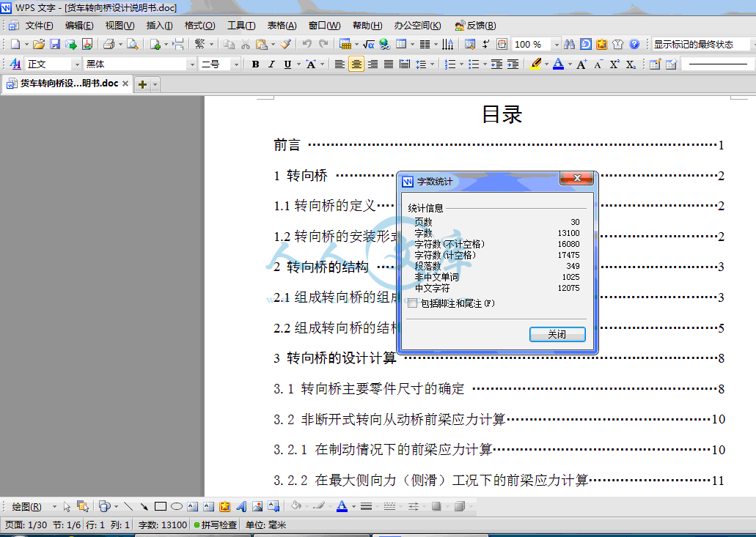
Task: Apply superscript X² formatting
Action: [614, 64]
